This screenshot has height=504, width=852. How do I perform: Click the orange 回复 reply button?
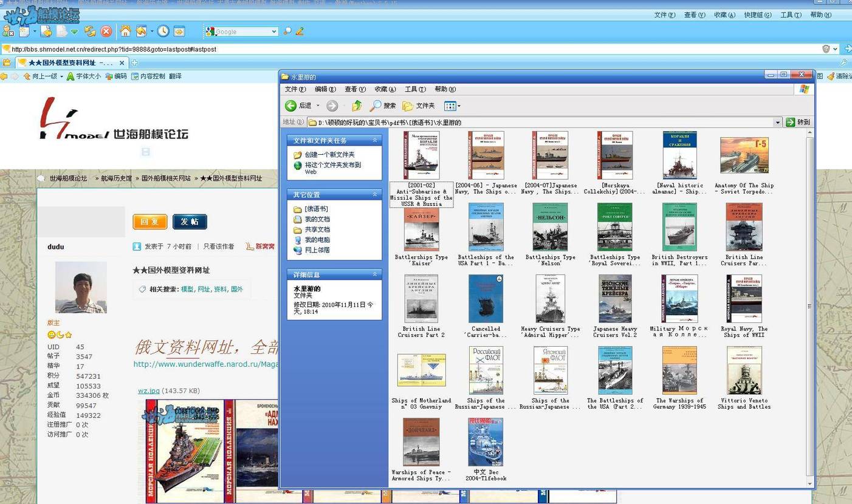(150, 222)
